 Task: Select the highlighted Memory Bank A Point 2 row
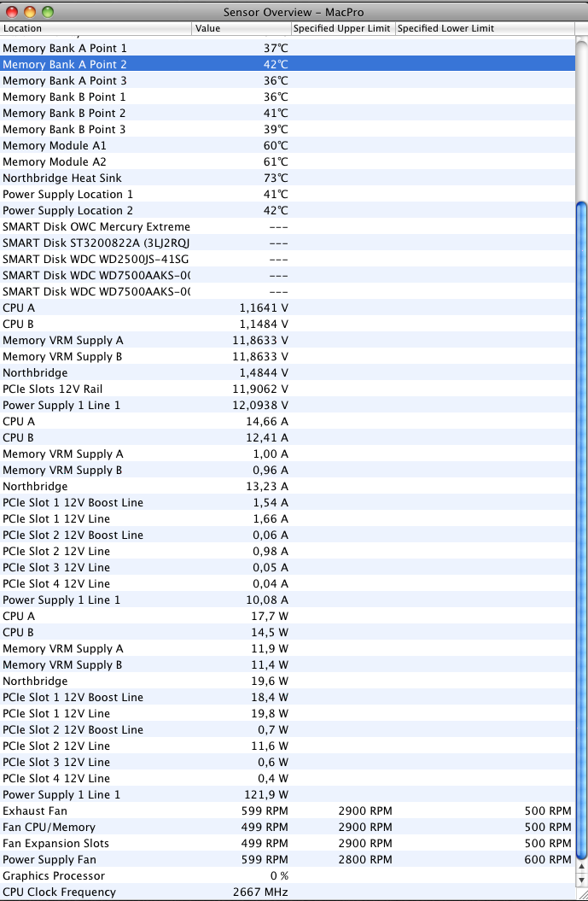pos(287,64)
